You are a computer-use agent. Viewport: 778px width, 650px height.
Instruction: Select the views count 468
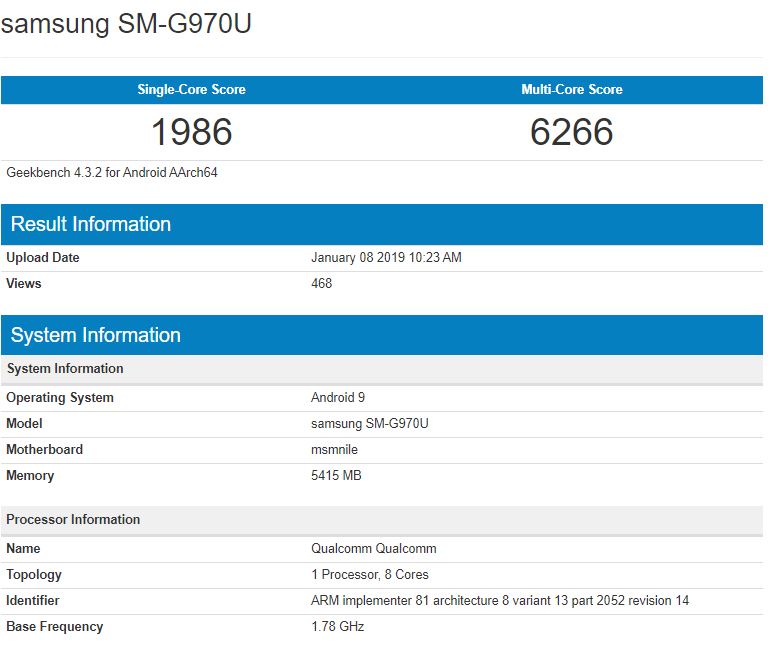pos(322,283)
